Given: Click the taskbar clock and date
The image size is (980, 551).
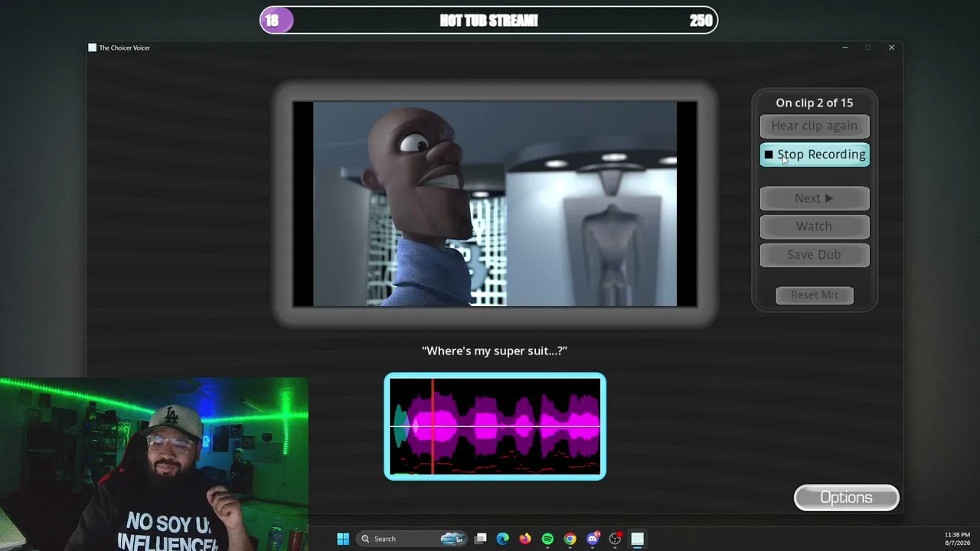Looking at the screenshot, I should coord(957,539).
